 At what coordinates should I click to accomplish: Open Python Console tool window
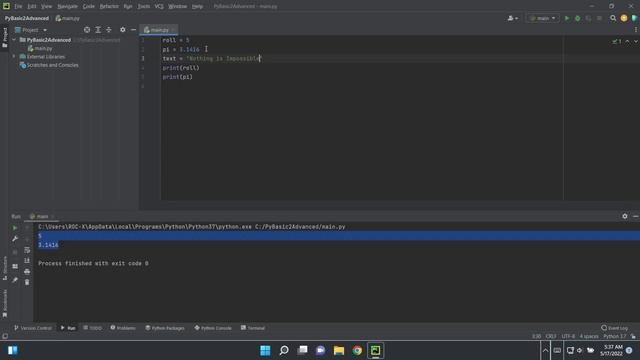click(x=213, y=328)
